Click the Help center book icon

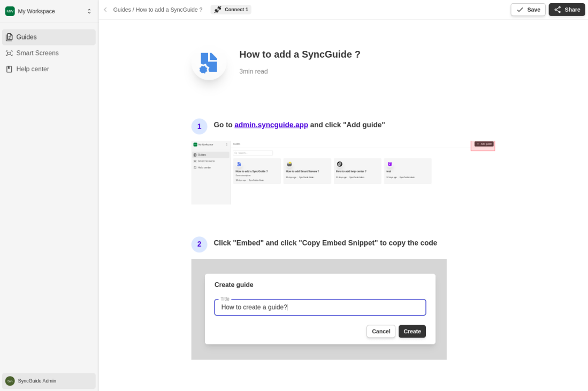tap(10, 69)
